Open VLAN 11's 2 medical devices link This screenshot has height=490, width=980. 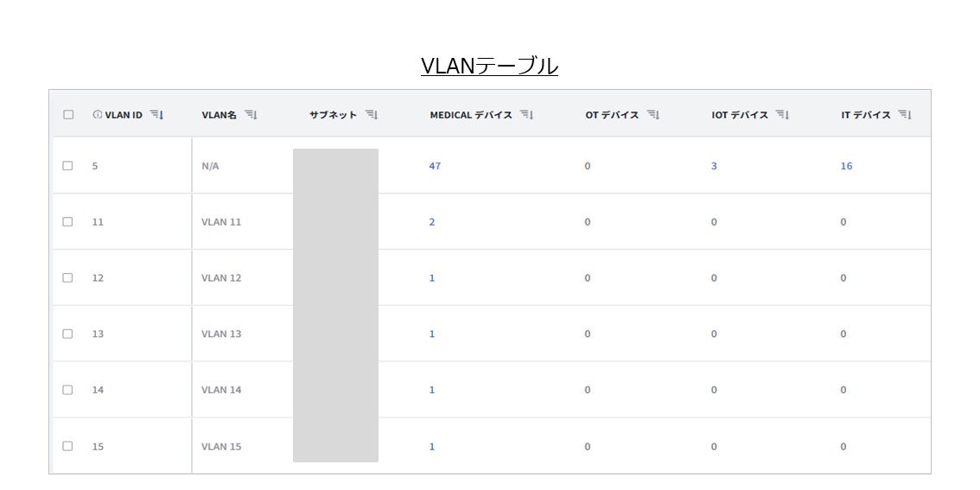(432, 222)
